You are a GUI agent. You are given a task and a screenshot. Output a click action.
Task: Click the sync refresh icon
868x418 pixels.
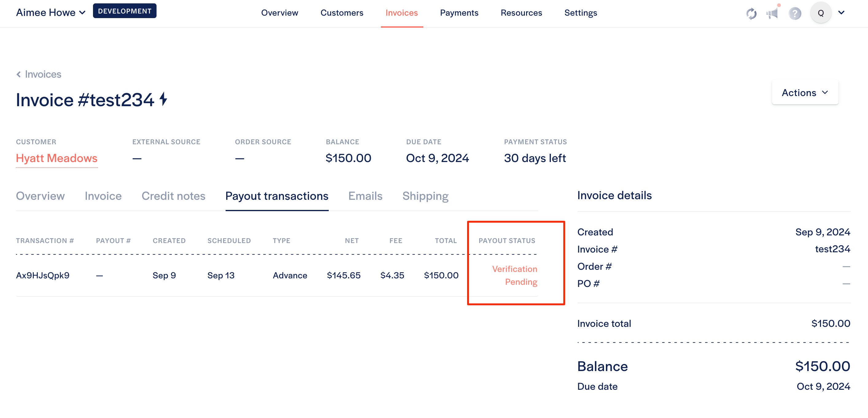click(x=751, y=14)
